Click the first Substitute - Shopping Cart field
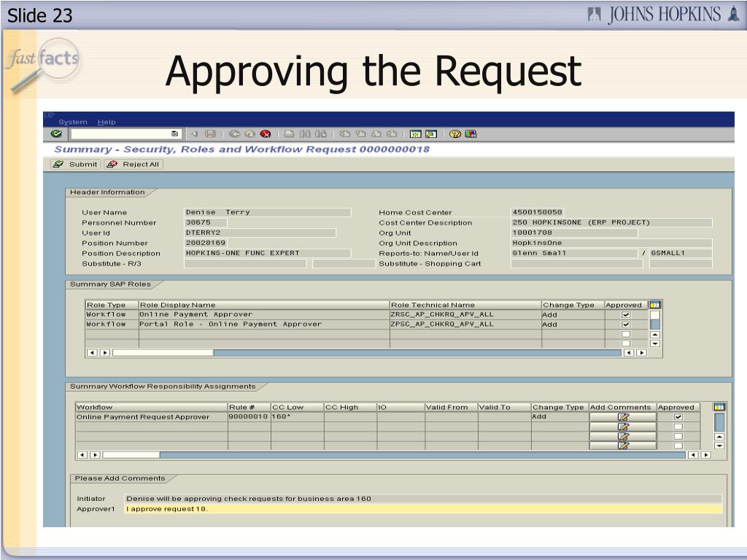The image size is (747, 560). pos(576,264)
